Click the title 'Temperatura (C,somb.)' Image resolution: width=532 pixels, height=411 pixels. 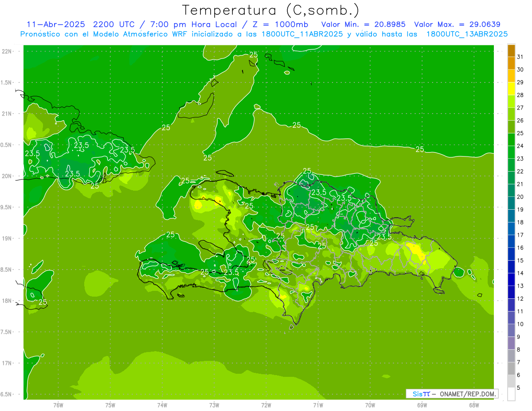coord(271,11)
